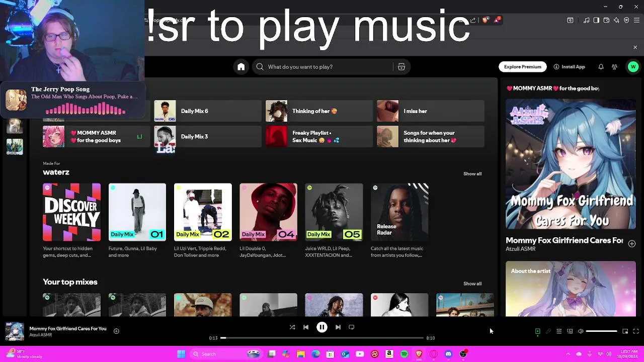The image size is (644, 362).
Task: Show all in 'Your top mixes' section
Action: pos(472,284)
